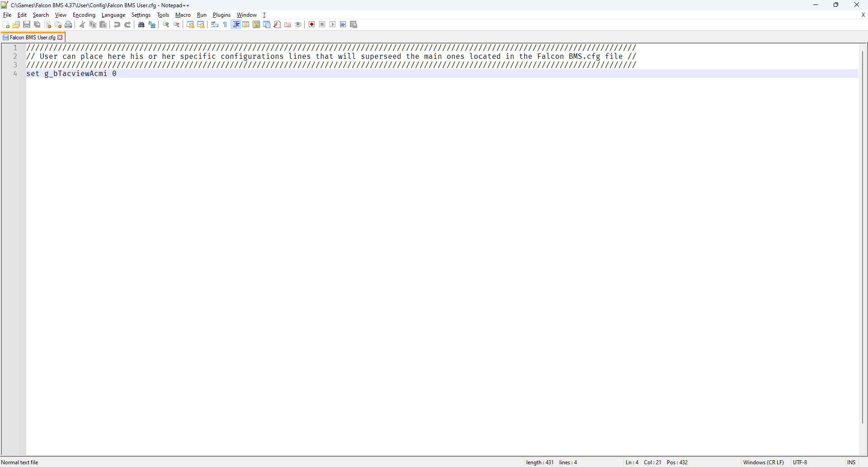Show the Document Map panel

(x=256, y=25)
